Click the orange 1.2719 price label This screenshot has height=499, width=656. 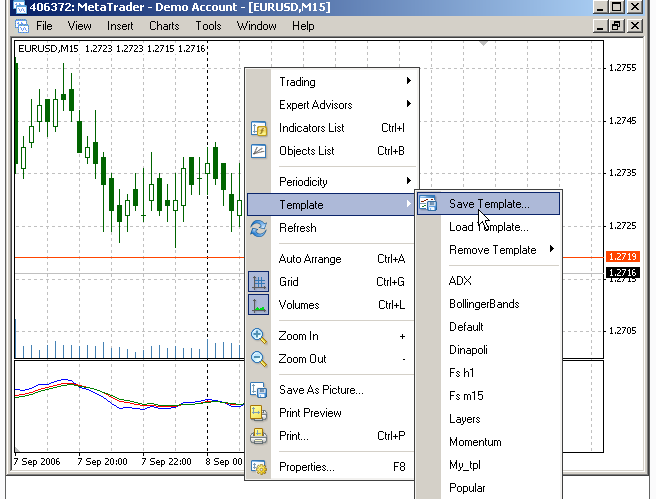click(623, 256)
